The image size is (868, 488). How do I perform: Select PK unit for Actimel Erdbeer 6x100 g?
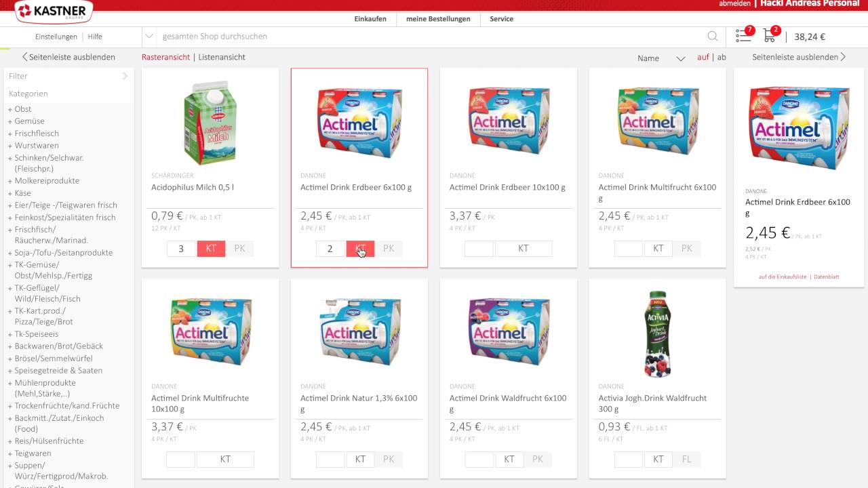tap(389, 249)
